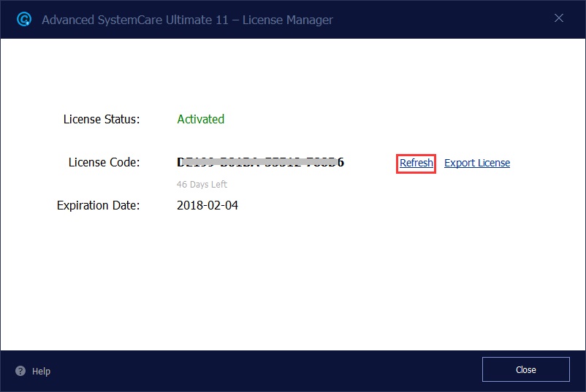This screenshot has height=392, width=586.
Task: Click the Expiration Date label
Action: click(x=99, y=205)
